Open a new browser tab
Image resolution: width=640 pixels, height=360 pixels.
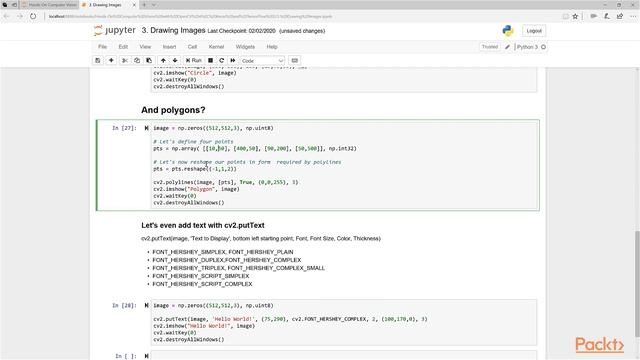tap(144, 5)
